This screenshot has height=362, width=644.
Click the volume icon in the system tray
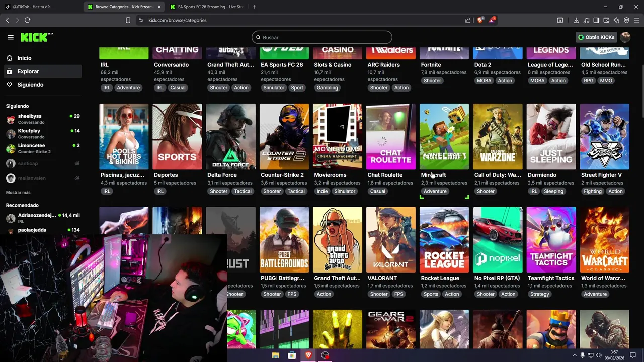point(599,355)
